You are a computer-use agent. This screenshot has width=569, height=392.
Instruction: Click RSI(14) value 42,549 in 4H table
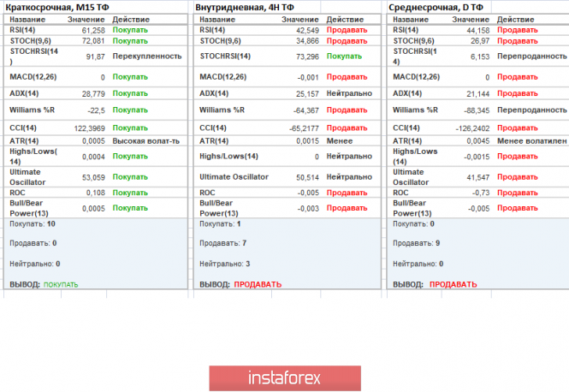pyautogui.click(x=307, y=31)
